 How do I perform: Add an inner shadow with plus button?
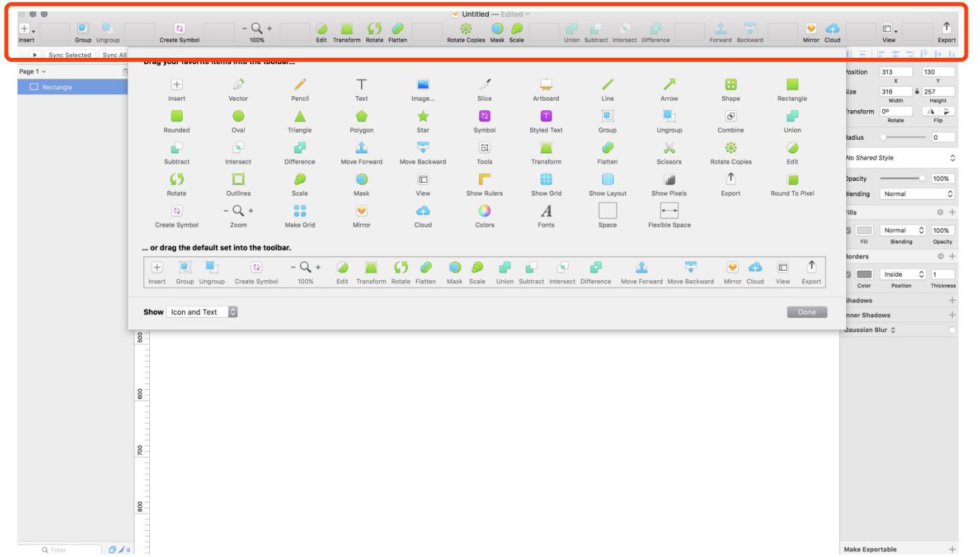click(x=952, y=315)
